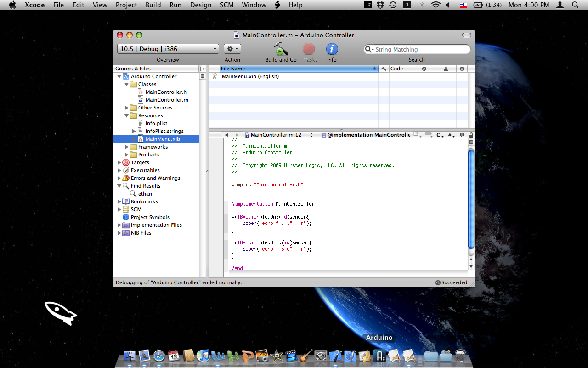Collapse the Classes folder
588x368 pixels.
(x=127, y=84)
